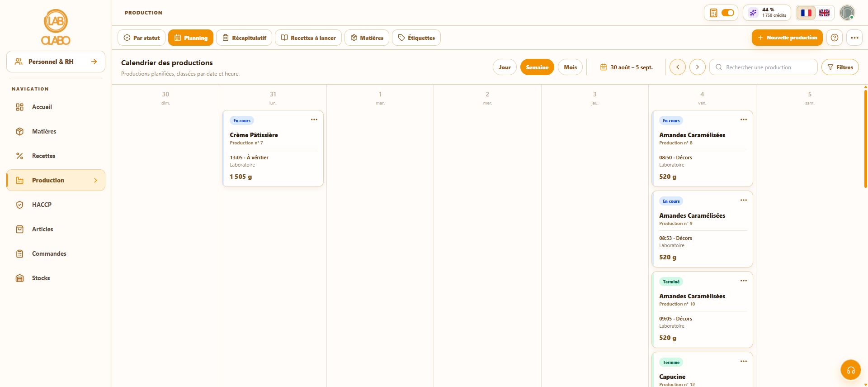Viewport: 868px width, 387px height.
Task: Go to Matières in sidebar navigation
Action: [x=56, y=132]
